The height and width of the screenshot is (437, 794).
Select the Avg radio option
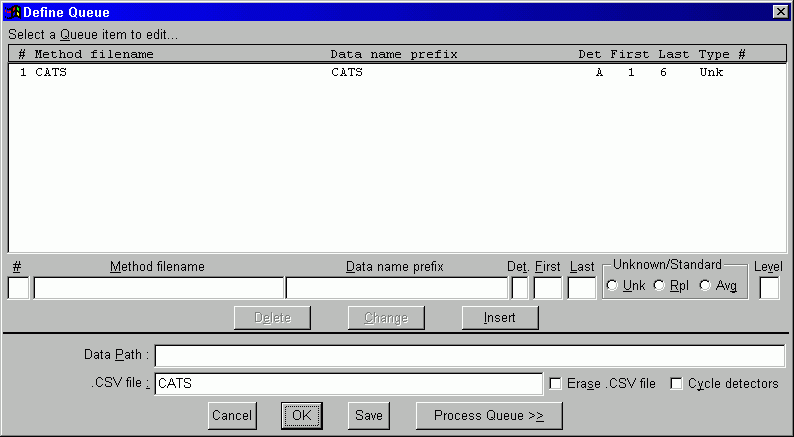coord(705,286)
